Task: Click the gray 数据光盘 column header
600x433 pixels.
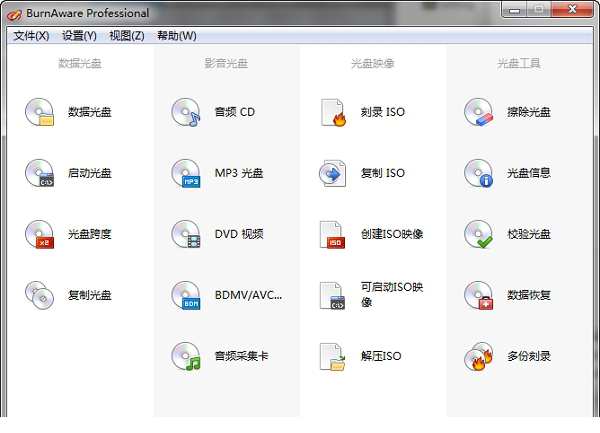Action: click(x=80, y=63)
